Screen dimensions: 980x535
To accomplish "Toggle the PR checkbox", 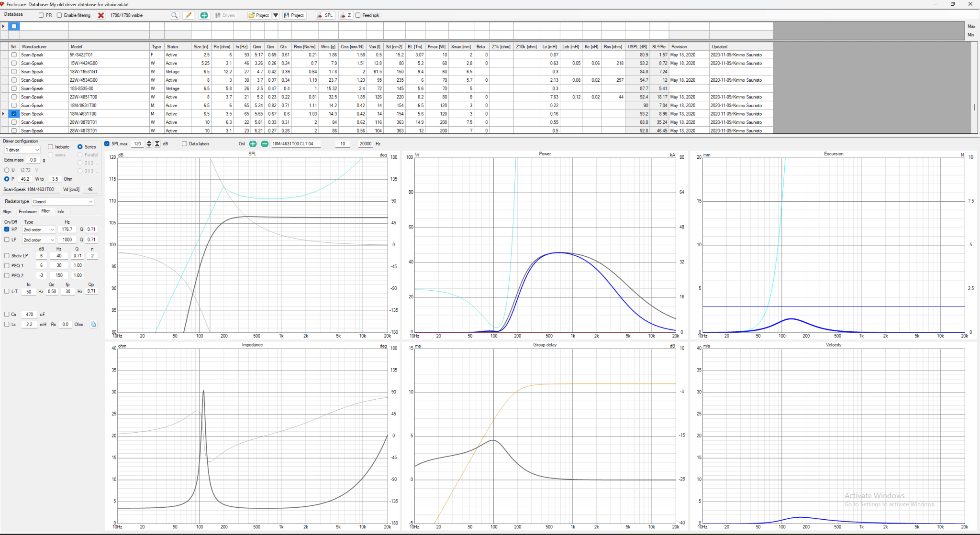I will tap(41, 15).
